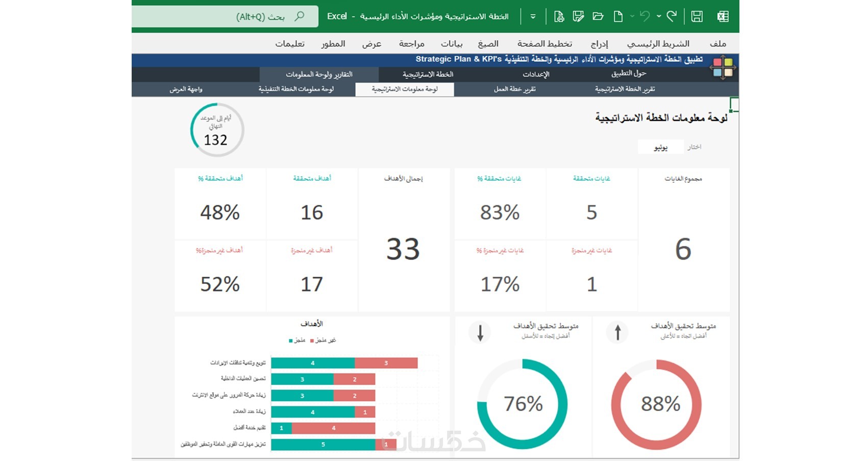The width and height of the screenshot is (868, 461).
Task: Click the Print Preview icon
Action: (559, 16)
